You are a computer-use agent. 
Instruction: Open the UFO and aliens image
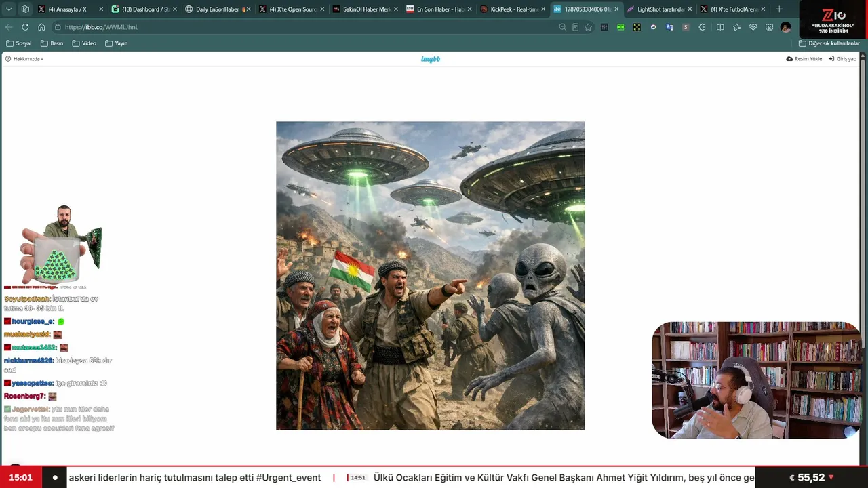(x=431, y=276)
